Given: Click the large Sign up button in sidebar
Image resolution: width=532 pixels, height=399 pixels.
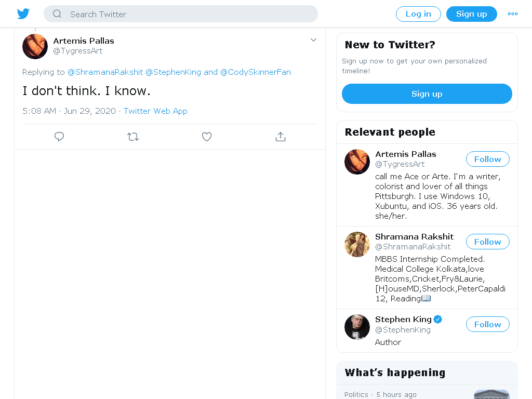Looking at the screenshot, I should (427, 94).
